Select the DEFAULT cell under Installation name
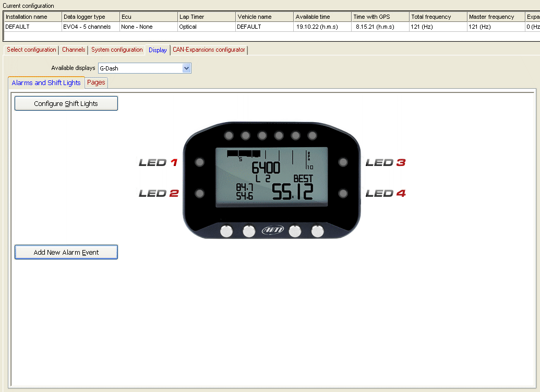540x392 pixels. (x=33, y=27)
